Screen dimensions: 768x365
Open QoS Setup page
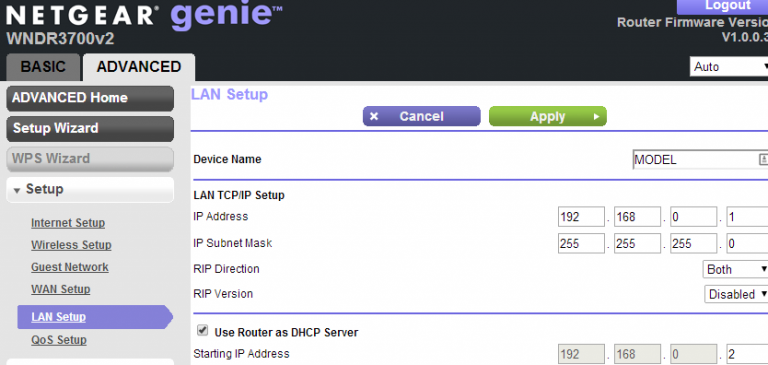[59, 340]
